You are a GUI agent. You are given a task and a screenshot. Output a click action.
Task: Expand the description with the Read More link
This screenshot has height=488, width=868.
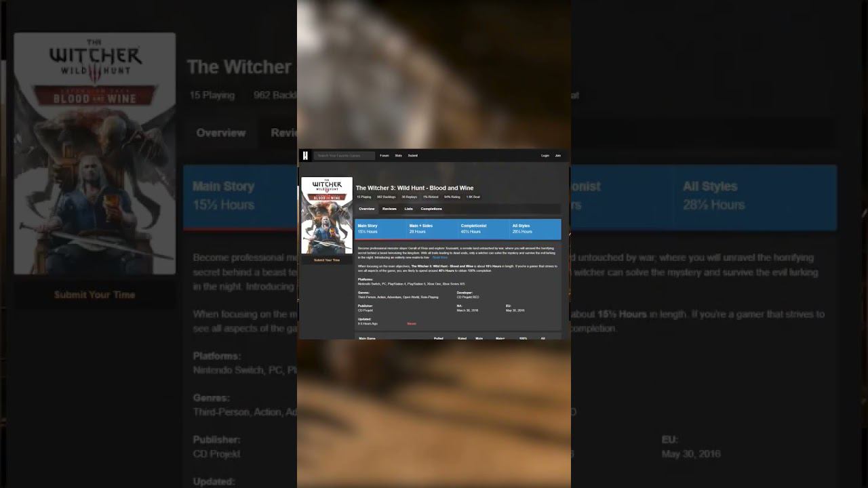(x=440, y=258)
